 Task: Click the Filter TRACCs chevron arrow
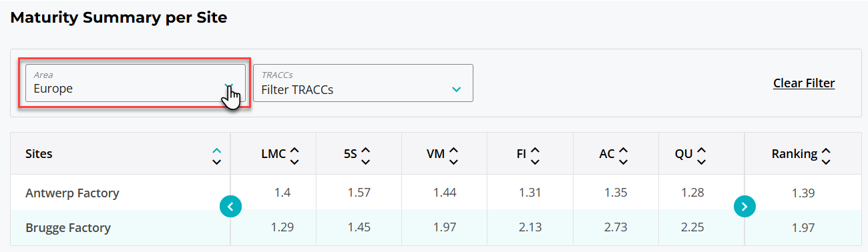click(x=456, y=89)
